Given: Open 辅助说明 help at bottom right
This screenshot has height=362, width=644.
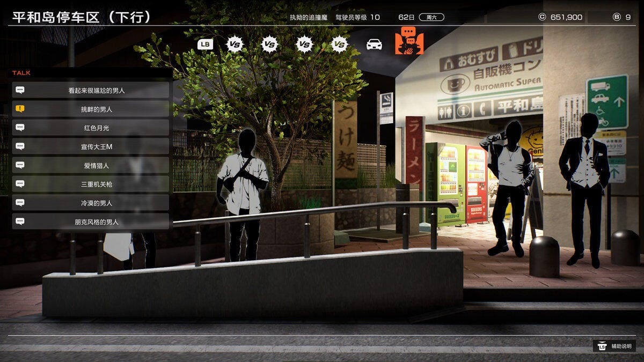Looking at the screenshot, I should point(614,346).
